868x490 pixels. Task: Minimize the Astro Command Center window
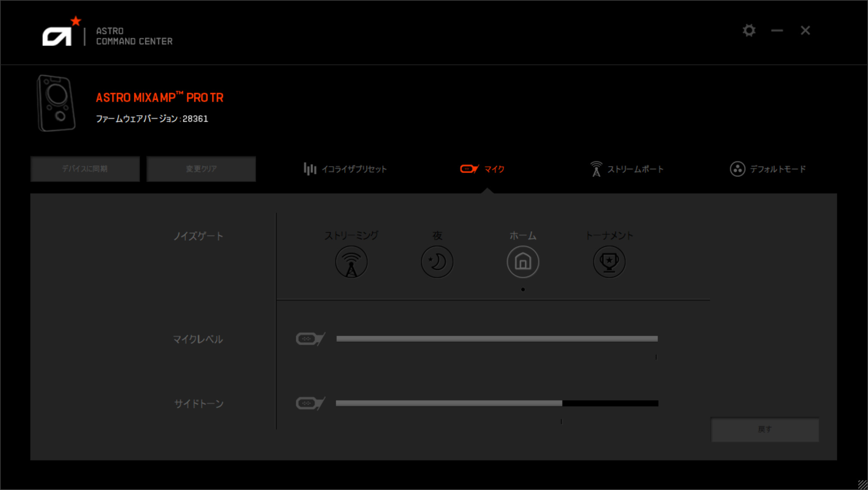[777, 31]
